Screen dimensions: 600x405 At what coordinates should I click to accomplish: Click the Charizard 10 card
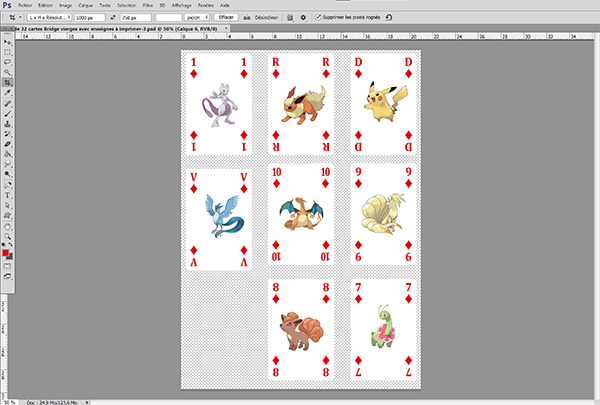(x=301, y=214)
